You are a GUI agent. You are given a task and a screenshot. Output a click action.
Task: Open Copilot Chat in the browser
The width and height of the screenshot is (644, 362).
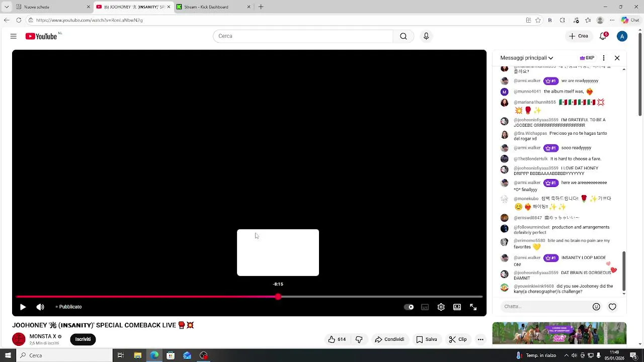tap(630, 20)
